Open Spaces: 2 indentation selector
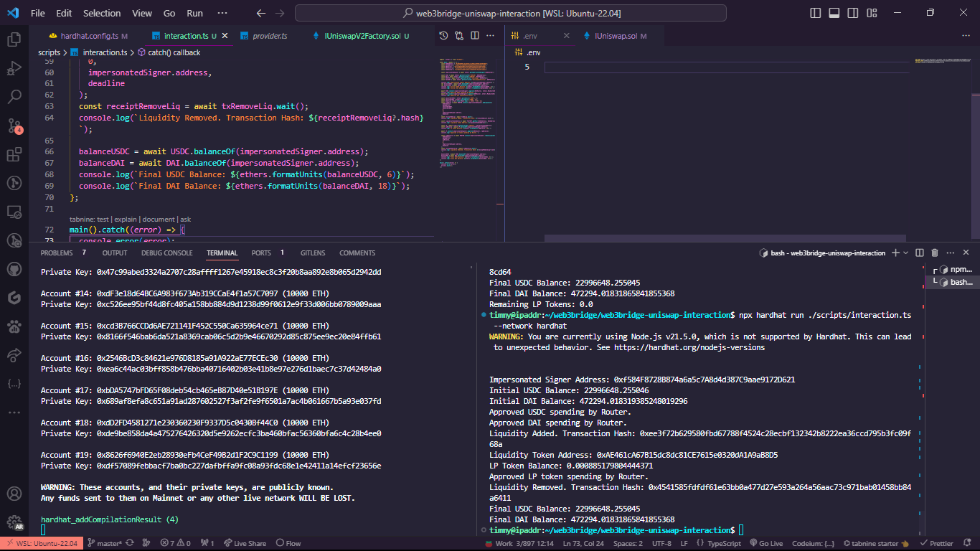The width and height of the screenshot is (980, 551). 628,543
